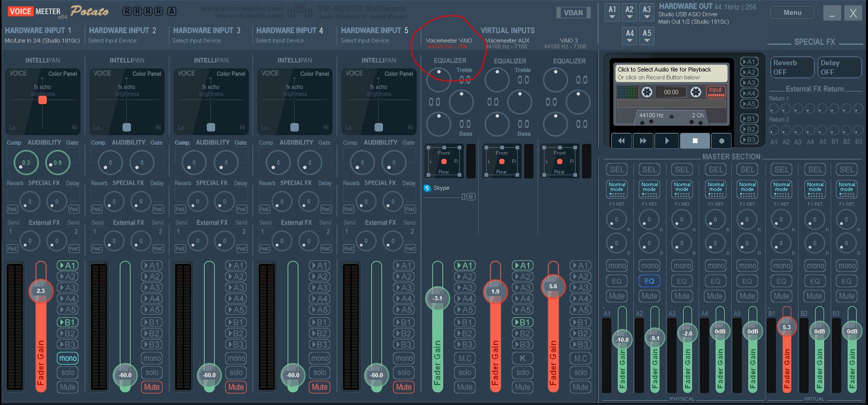Disable mono on Hardware Input 1
The width and height of the screenshot is (868, 405).
coord(68,358)
